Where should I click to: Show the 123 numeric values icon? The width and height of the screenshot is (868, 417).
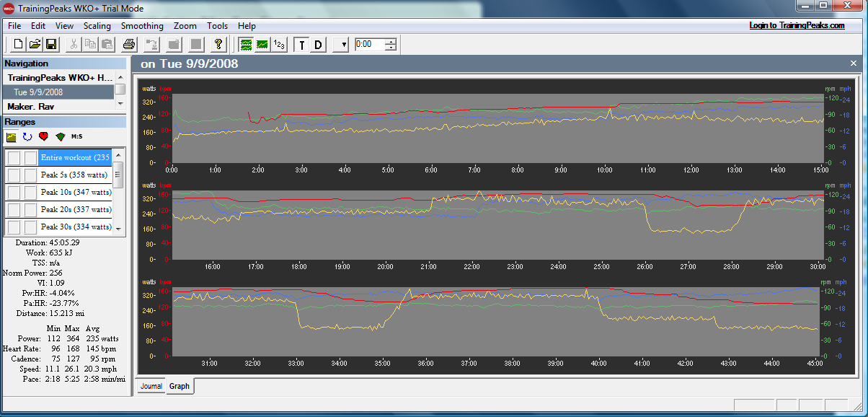point(279,45)
